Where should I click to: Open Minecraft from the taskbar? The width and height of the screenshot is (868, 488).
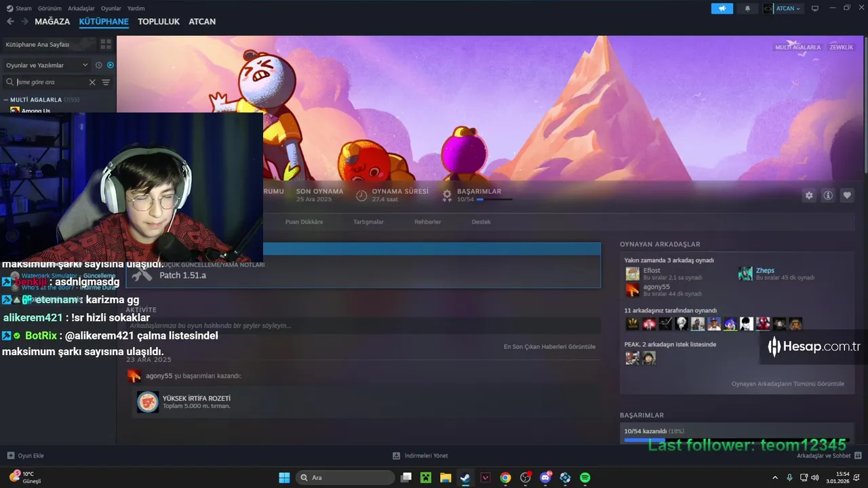point(425,477)
